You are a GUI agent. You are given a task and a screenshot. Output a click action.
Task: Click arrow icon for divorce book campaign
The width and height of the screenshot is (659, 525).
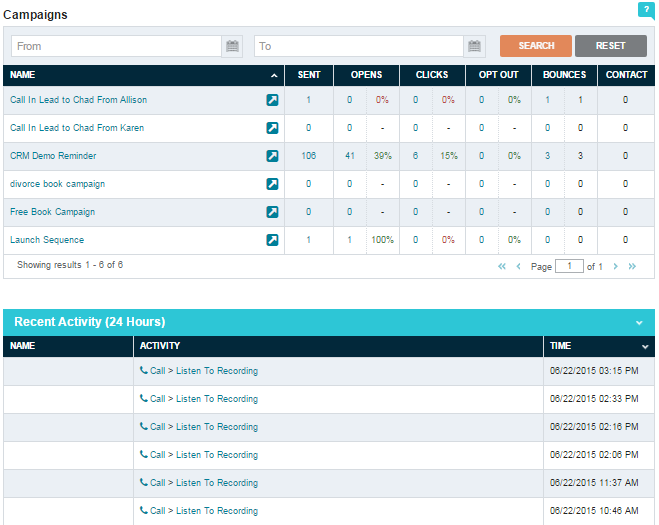tap(272, 184)
